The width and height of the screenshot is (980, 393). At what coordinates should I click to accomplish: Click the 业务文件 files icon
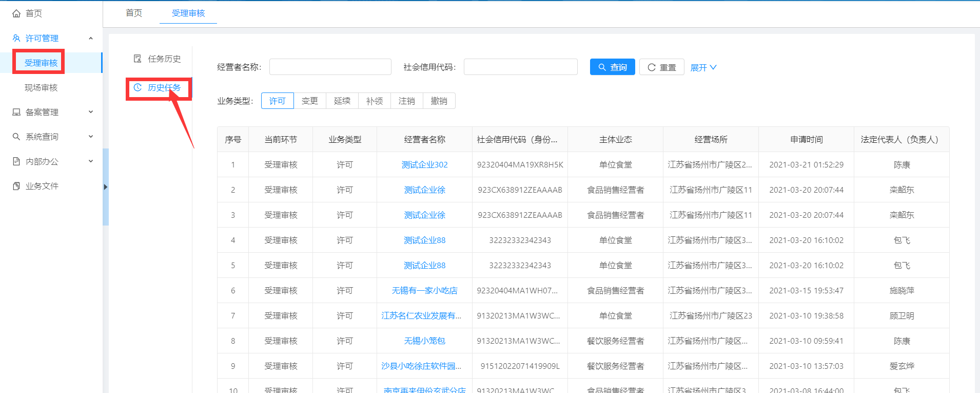pos(16,186)
